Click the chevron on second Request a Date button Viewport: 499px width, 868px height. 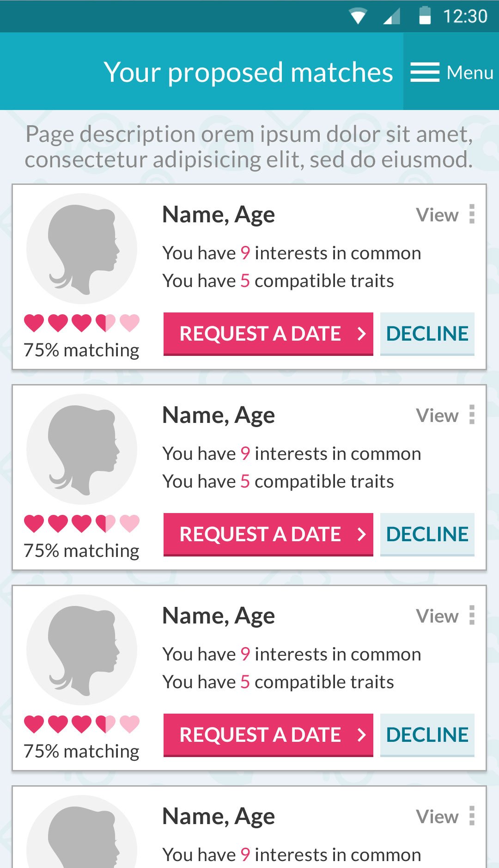coord(362,534)
